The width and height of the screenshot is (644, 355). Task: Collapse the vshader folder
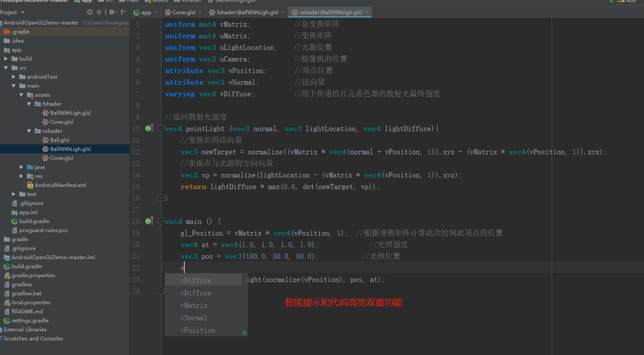coord(29,131)
